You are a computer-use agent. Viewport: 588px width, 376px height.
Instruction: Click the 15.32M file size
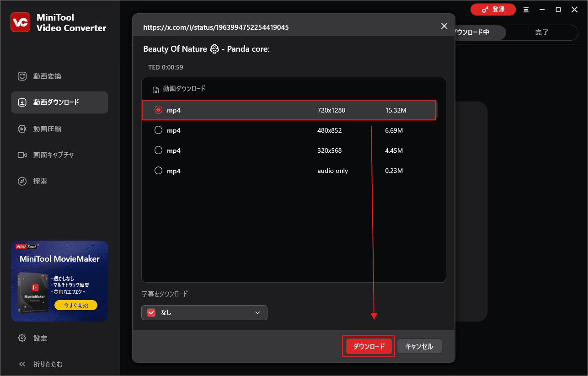click(396, 110)
